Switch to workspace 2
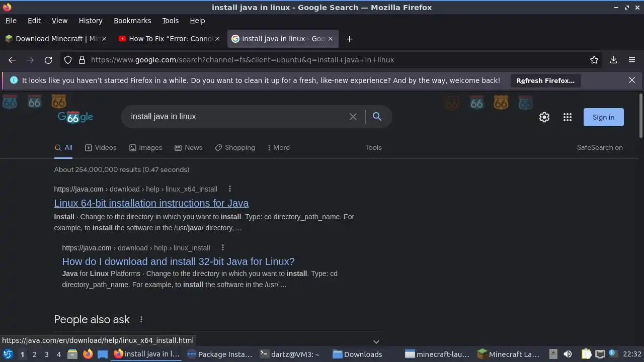 34,354
